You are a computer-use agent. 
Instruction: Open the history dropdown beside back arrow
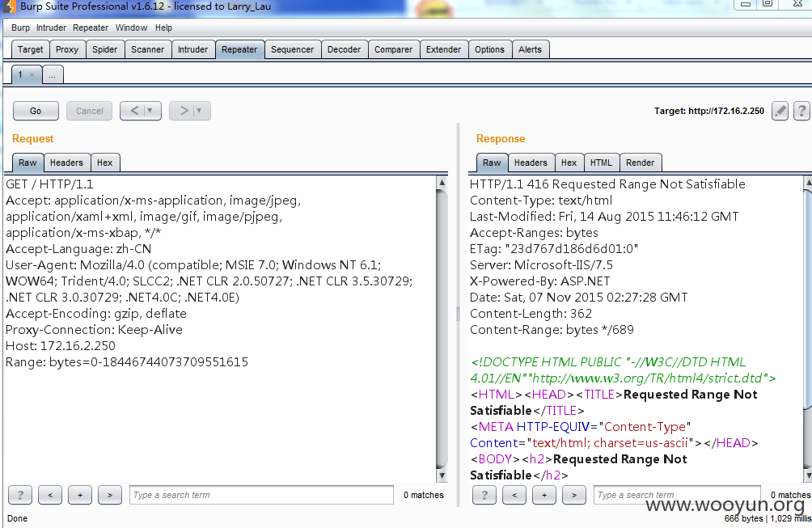150,111
